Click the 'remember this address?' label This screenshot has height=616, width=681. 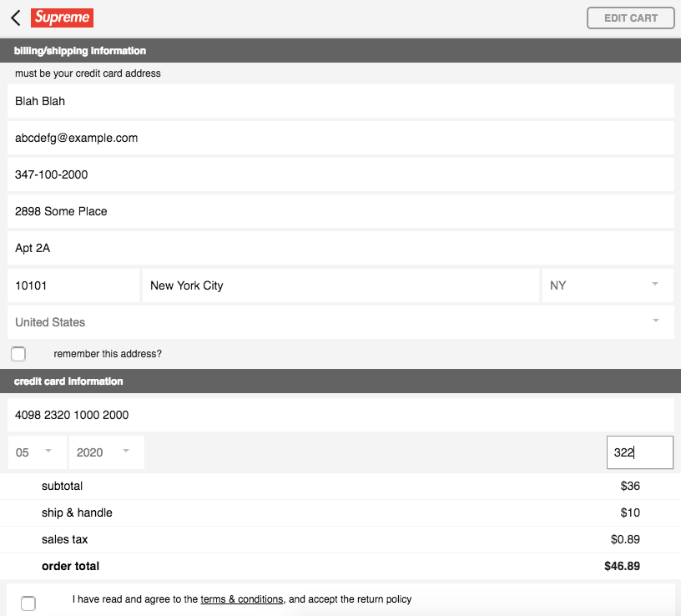[108, 354]
